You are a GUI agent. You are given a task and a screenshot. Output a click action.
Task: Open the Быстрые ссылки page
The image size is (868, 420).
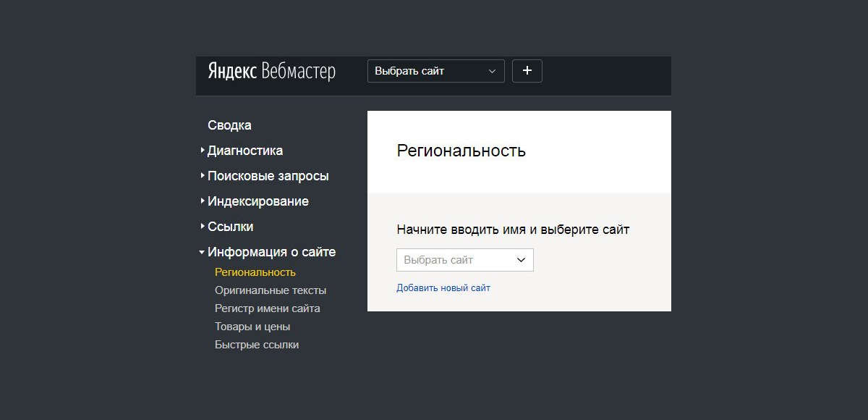tap(257, 345)
